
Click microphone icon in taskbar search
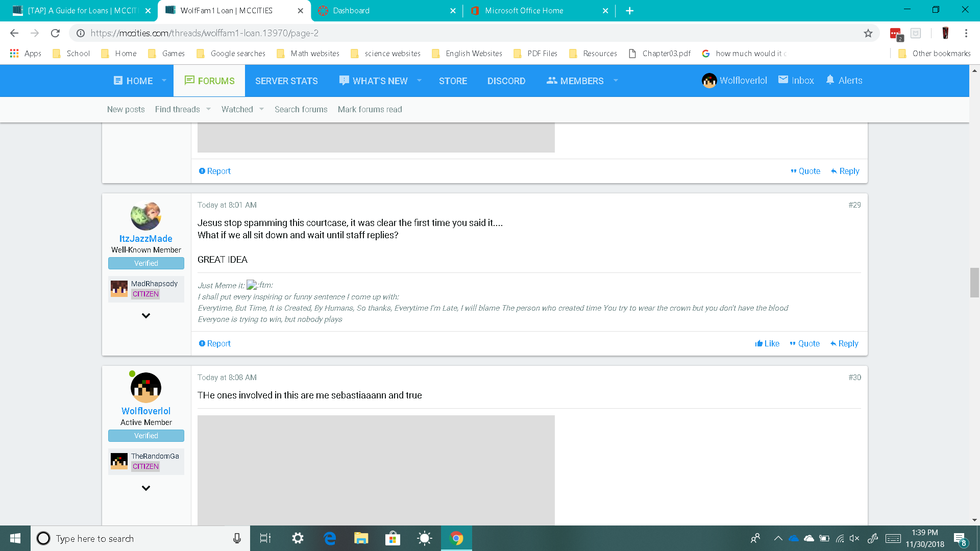(x=237, y=538)
